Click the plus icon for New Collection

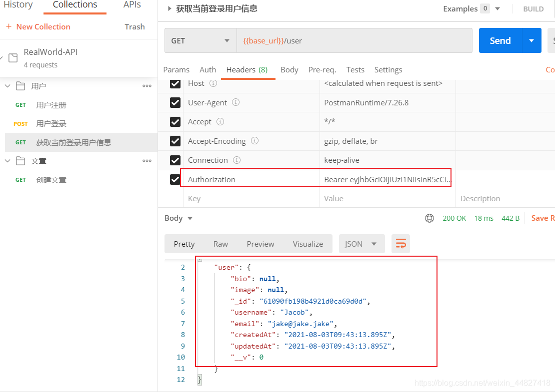9,26
